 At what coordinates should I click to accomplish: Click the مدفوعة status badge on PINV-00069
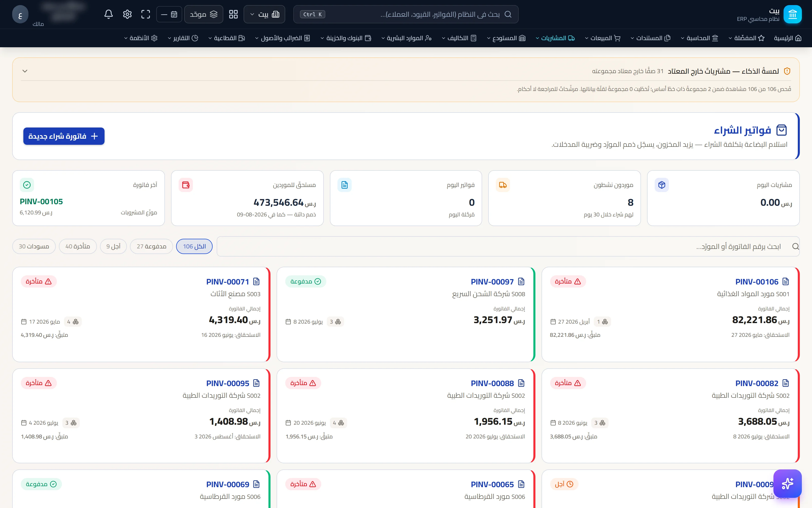coord(41,484)
